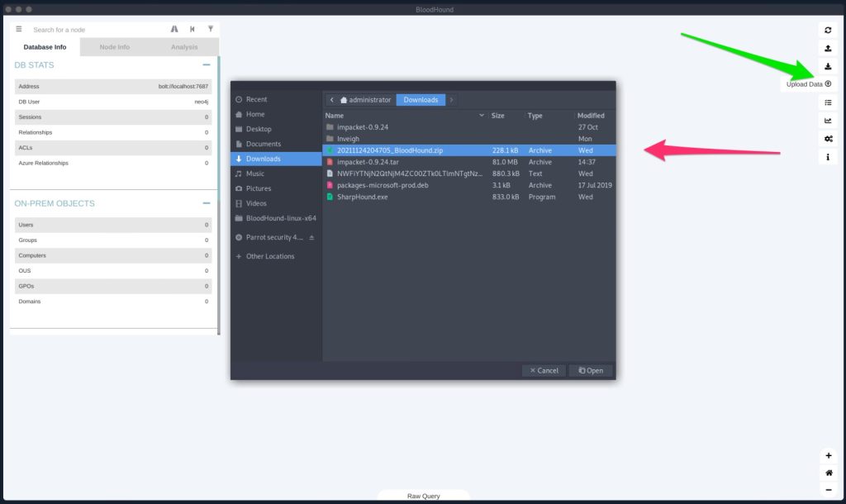Open BloodHound settings via the gears icon
This screenshot has width=846, height=504.
pos(828,139)
